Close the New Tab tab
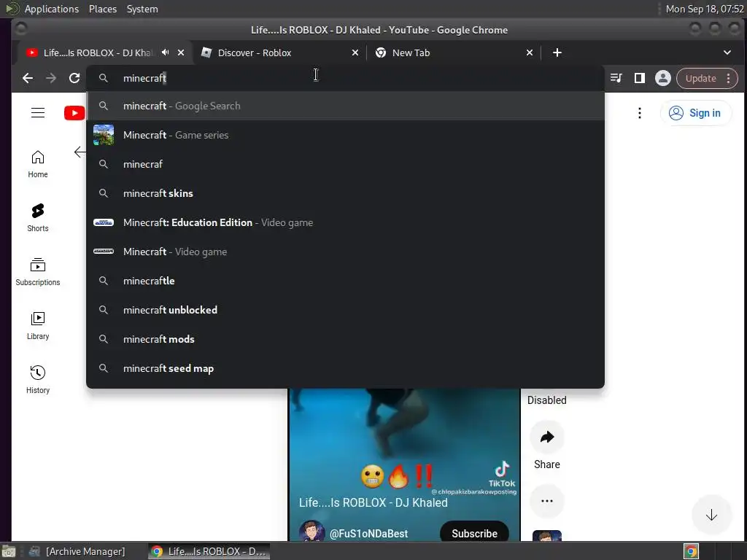 (530, 52)
